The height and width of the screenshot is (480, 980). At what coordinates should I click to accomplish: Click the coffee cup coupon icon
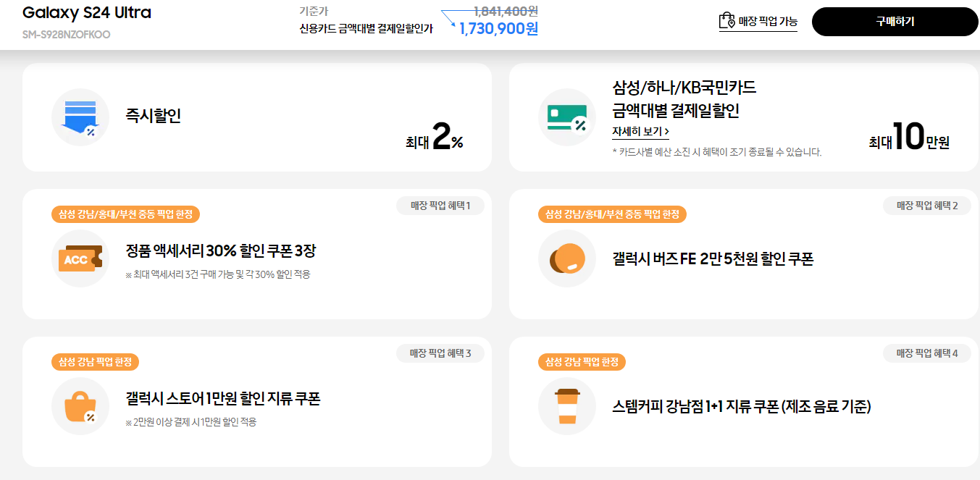point(567,406)
